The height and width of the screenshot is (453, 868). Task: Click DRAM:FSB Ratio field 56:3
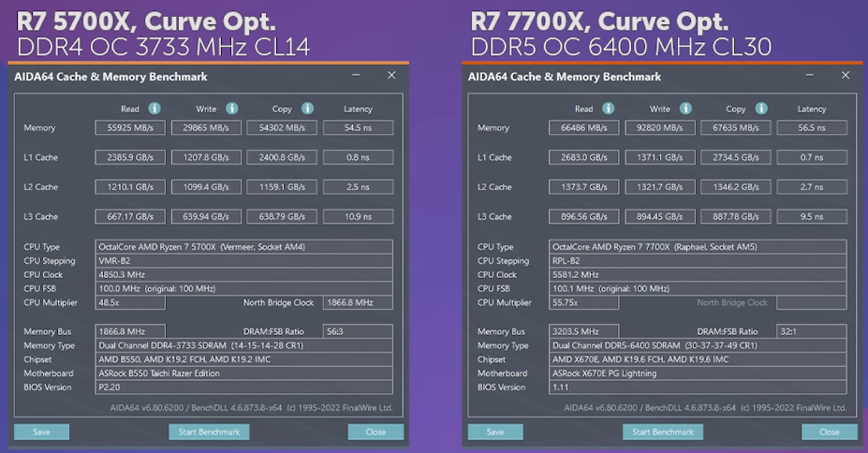[359, 331]
